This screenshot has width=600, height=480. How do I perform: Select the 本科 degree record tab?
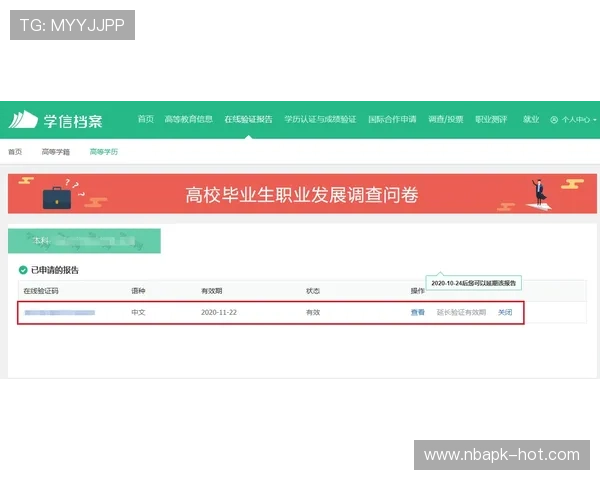[84, 241]
